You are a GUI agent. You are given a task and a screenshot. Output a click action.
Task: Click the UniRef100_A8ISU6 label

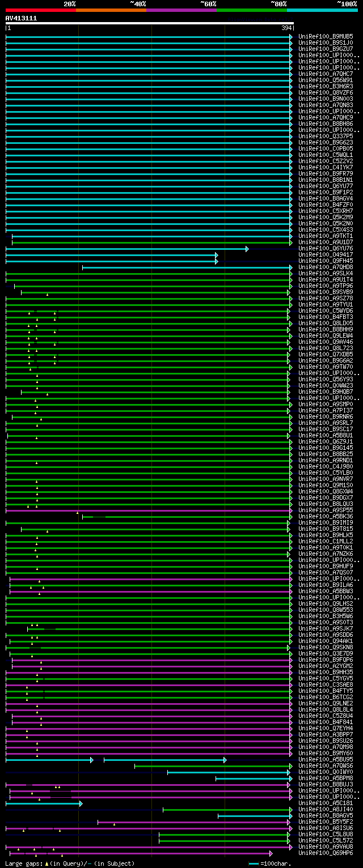tap(326, 828)
